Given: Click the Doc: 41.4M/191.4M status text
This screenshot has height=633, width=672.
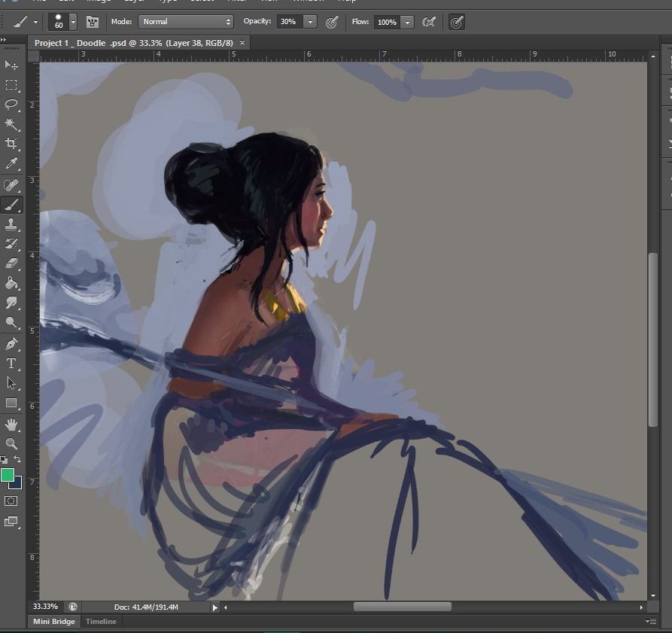Looking at the screenshot, I should (146, 607).
